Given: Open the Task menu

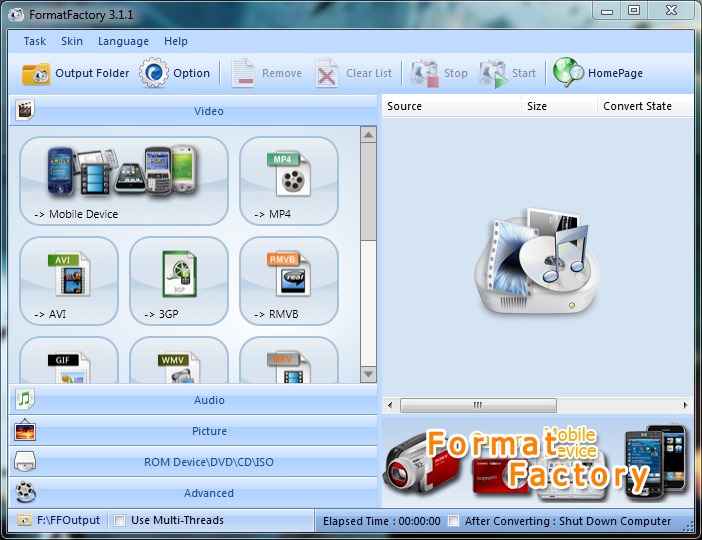Looking at the screenshot, I should click(x=34, y=41).
